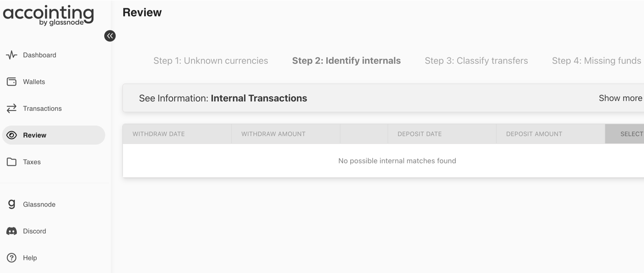The width and height of the screenshot is (644, 273).
Task: Open the Transactions menu item label
Action: (42, 109)
